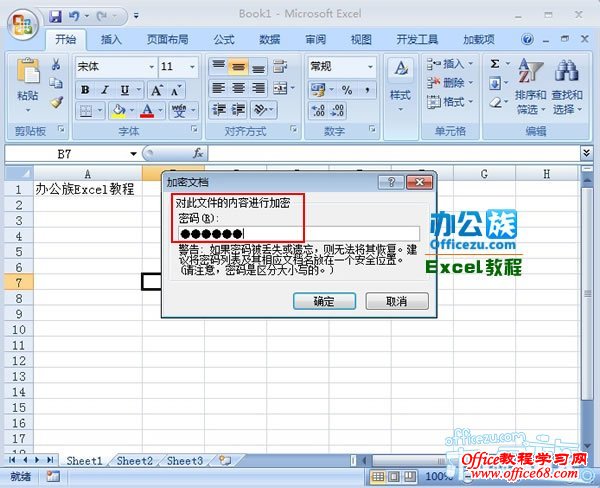Viewport: 600px width, 488px height.
Task: Click the vertical scrollbar down arrow
Action: click(x=587, y=446)
